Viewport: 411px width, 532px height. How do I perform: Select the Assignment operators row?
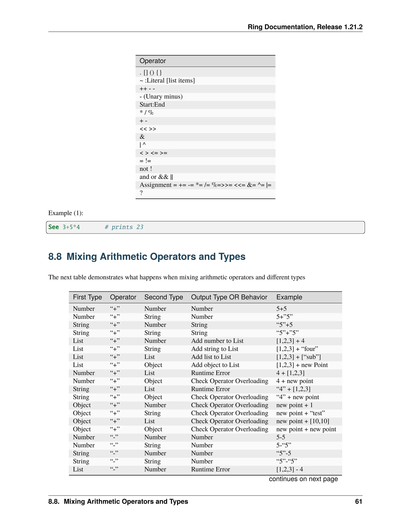(x=205, y=185)
